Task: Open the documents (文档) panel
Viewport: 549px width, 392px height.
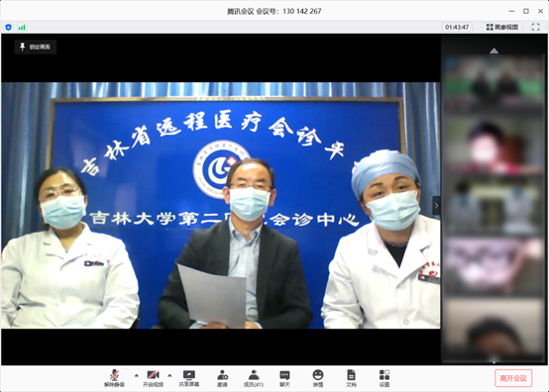Action: (x=351, y=378)
